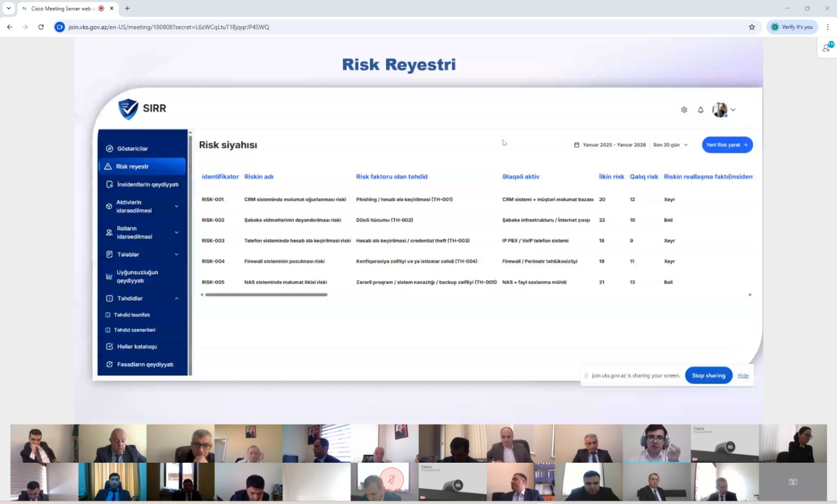Click the horizontal scrollbar under the risk table
Image resolution: width=837 pixels, height=504 pixels.
266,295
